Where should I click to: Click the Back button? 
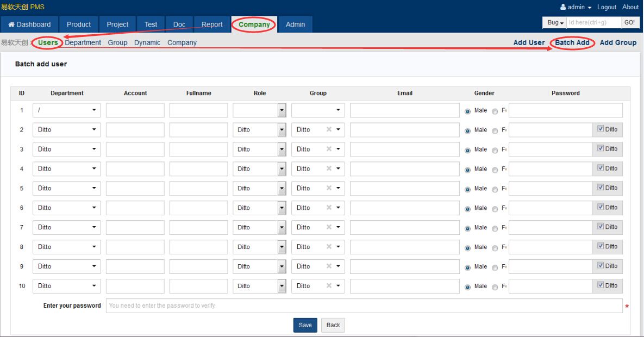coord(333,325)
